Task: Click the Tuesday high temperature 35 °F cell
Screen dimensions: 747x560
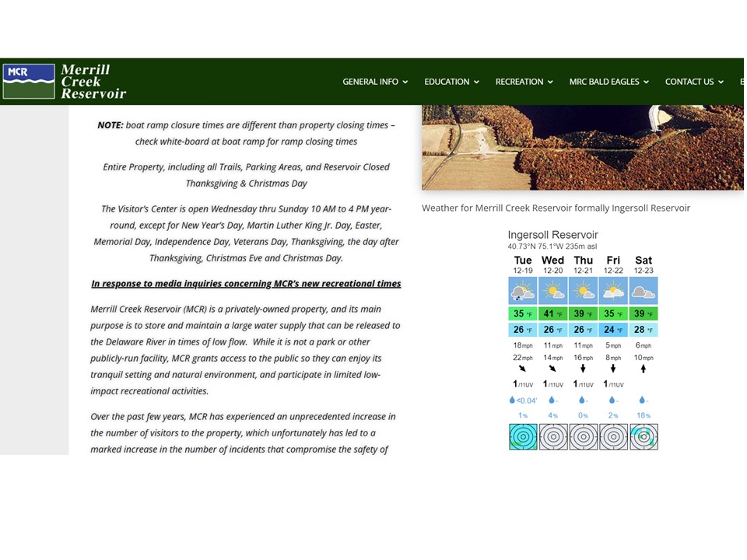Action: pyautogui.click(x=523, y=313)
